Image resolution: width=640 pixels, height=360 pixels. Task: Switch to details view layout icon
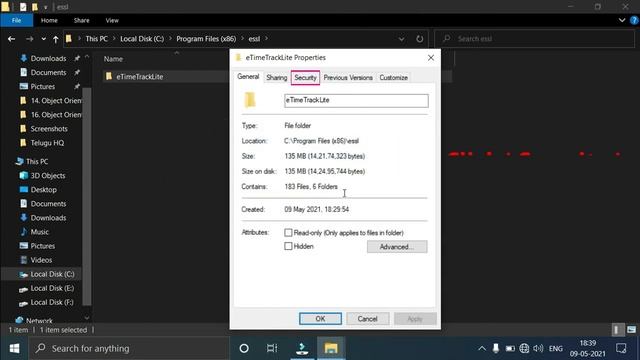(x=617, y=330)
